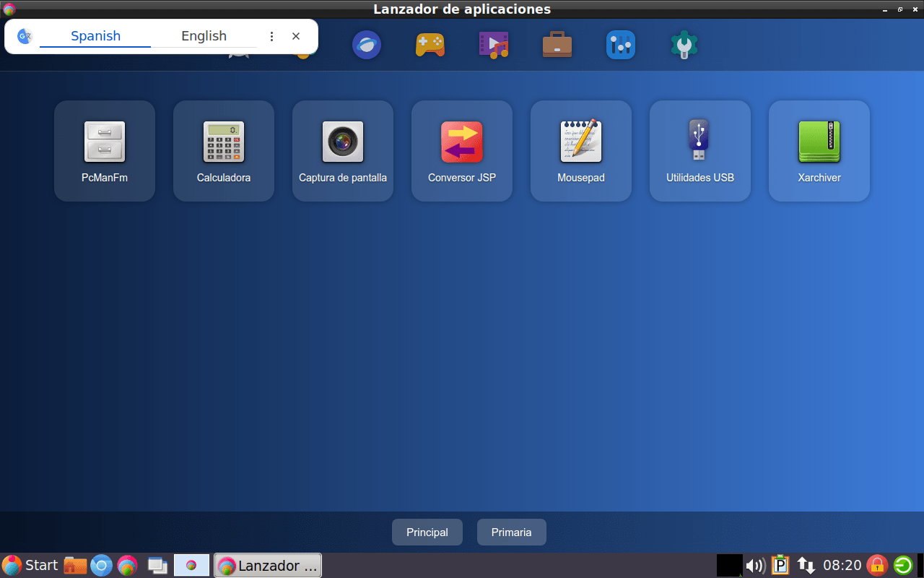
Task: Switch to the English tab
Action: (204, 35)
